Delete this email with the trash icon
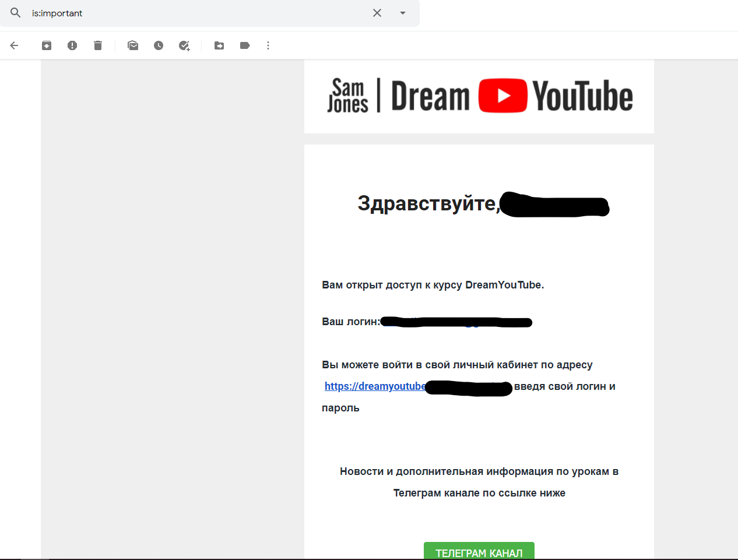 [98, 45]
